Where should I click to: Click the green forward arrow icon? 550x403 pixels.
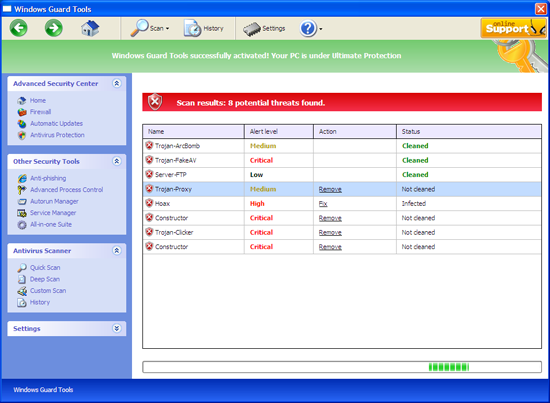coord(54,28)
